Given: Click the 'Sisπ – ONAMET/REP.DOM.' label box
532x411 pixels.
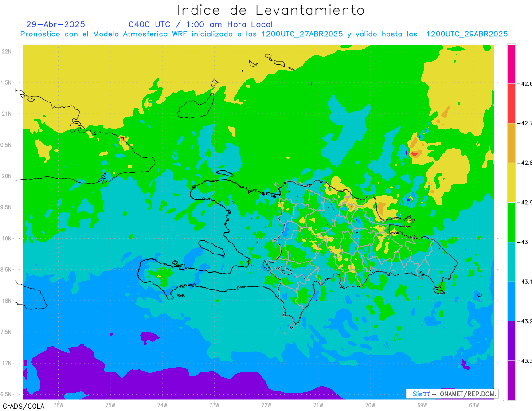Looking at the screenshot, I should (x=452, y=394).
